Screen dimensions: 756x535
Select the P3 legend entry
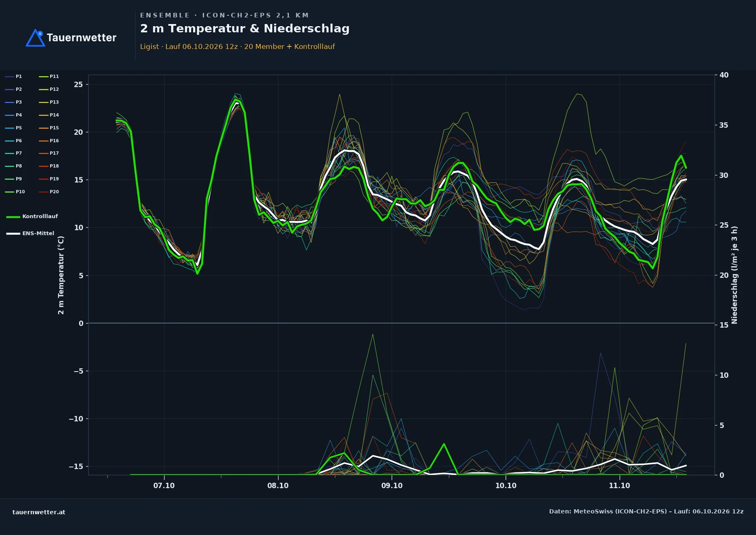pos(14,102)
